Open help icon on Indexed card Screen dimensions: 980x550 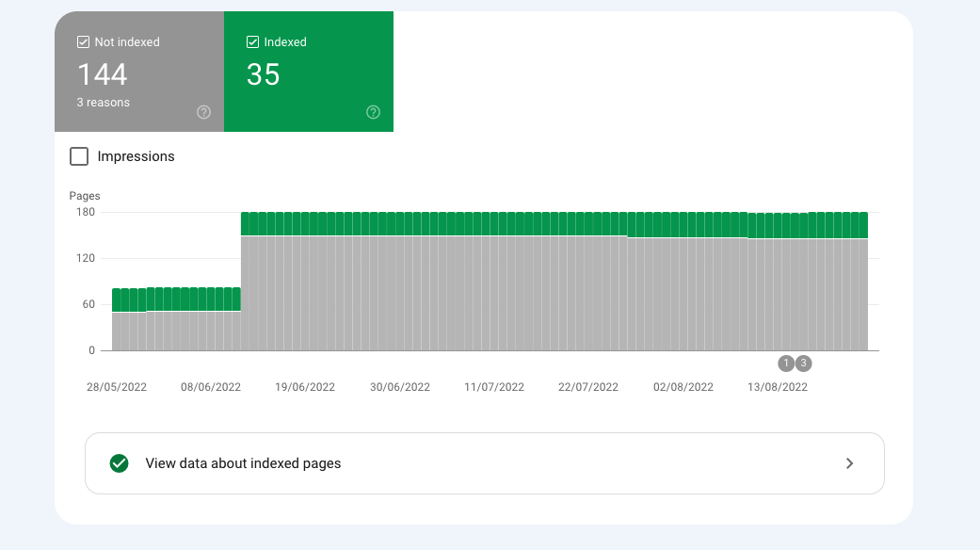tap(373, 112)
